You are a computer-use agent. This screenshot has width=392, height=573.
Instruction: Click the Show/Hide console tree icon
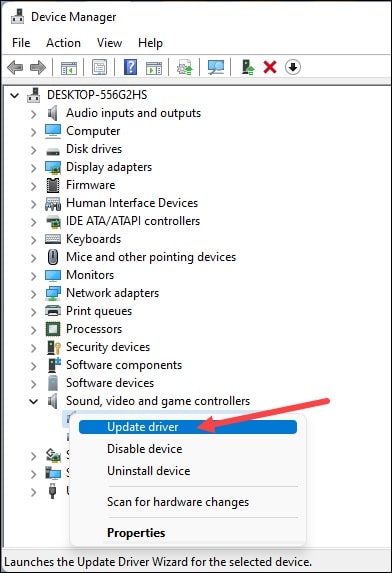click(x=69, y=67)
